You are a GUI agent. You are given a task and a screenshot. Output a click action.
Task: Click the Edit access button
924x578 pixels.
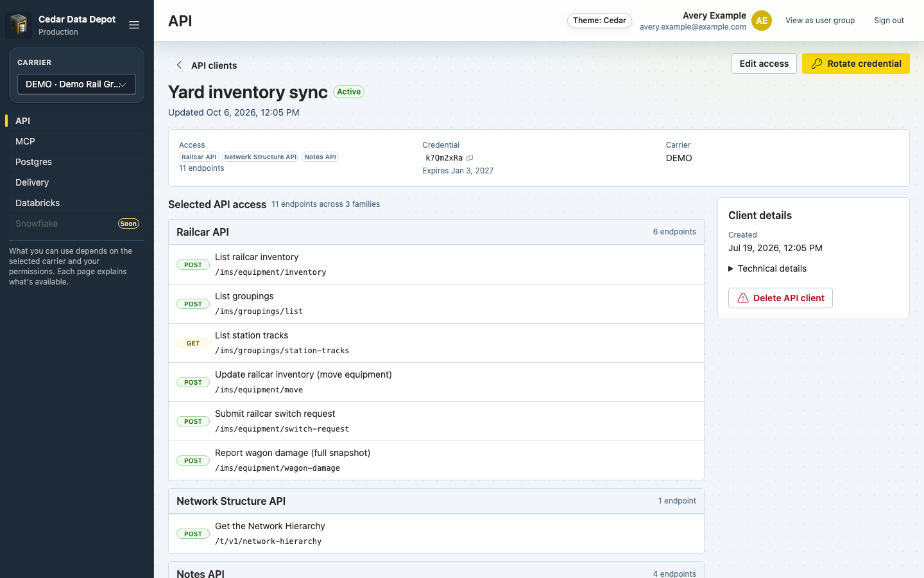pyautogui.click(x=764, y=64)
